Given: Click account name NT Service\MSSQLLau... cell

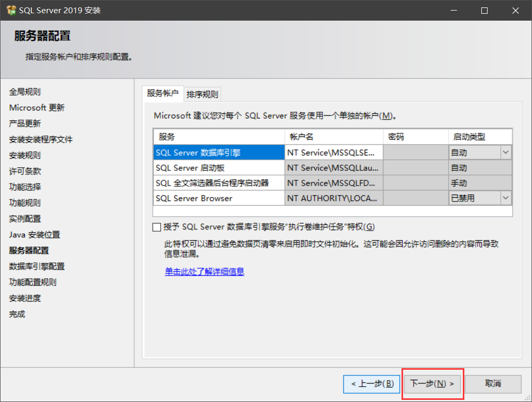Looking at the screenshot, I should pos(334,168).
